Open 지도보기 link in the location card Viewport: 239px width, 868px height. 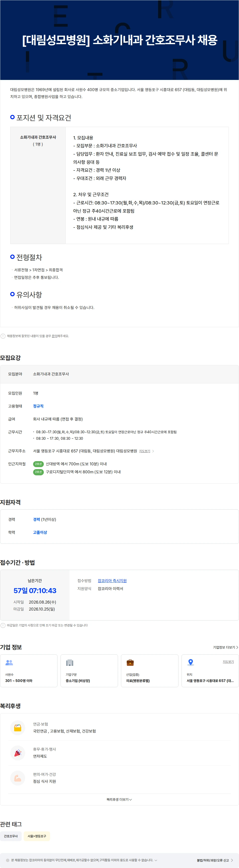[x=228, y=662]
